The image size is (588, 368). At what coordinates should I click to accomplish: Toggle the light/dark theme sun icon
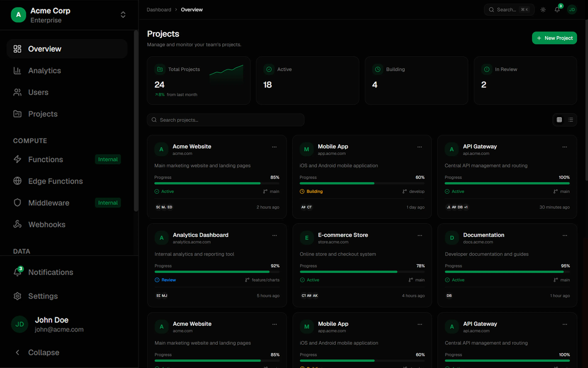click(543, 10)
